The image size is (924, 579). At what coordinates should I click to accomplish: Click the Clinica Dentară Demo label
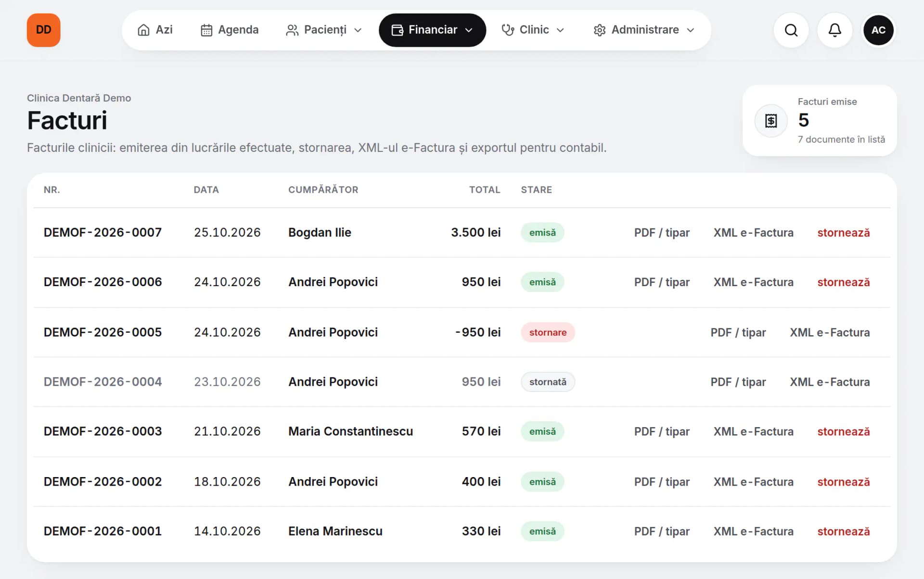click(79, 98)
